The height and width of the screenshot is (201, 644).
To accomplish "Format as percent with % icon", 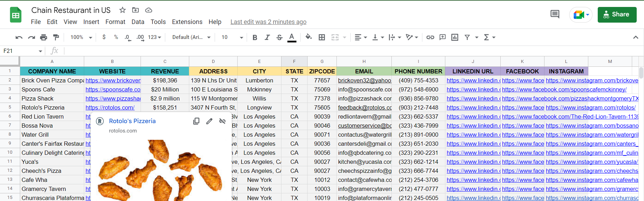I will pyautogui.click(x=116, y=37).
